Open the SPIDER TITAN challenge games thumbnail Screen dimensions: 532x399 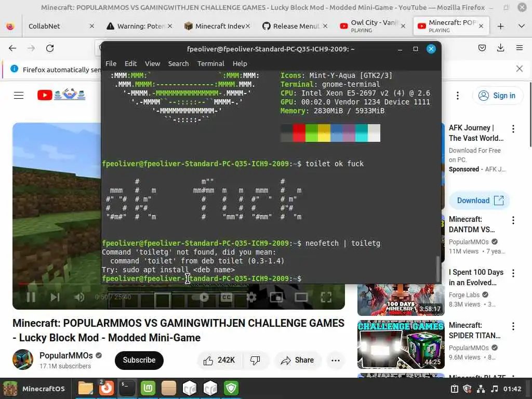(x=401, y=344)
